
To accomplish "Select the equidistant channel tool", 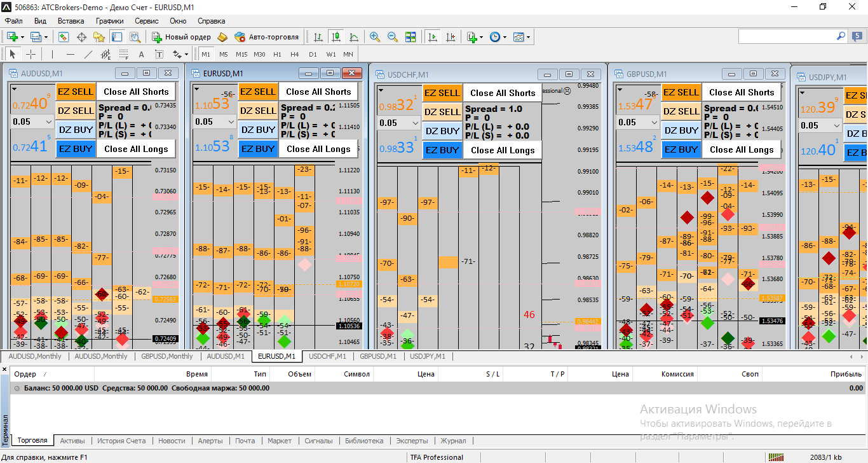I will 106,54.
